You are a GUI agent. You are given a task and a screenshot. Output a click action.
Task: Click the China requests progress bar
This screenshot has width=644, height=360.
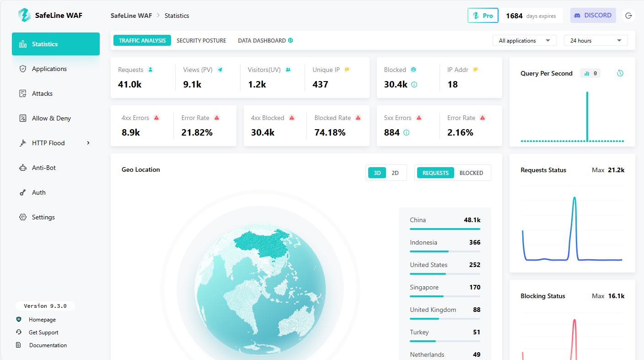(445, 229)
